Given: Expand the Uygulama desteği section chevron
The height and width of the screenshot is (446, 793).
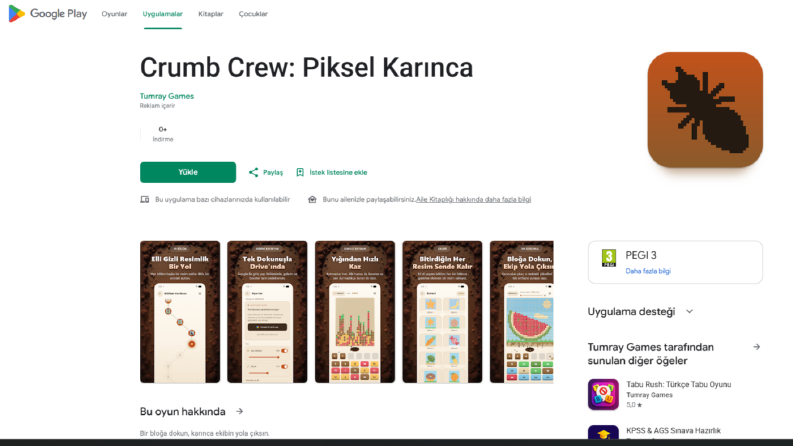Looking at the screenshot, I should [x=689, y=311].
